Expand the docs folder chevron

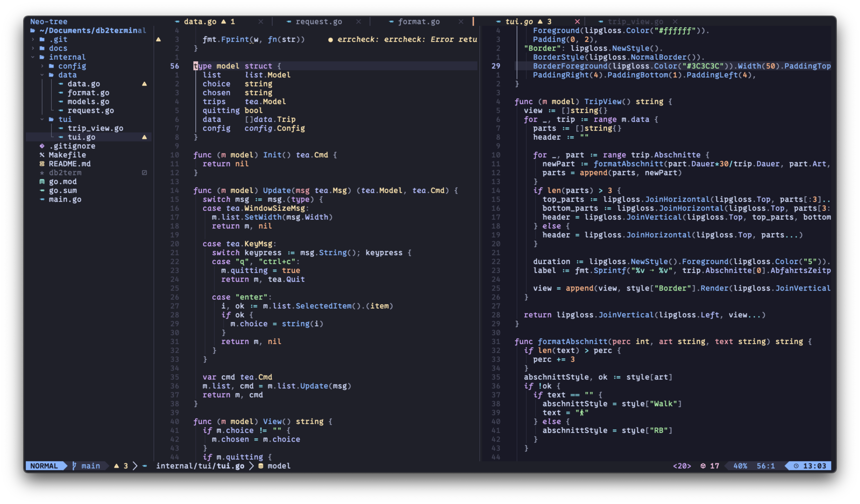click(33, 48)
